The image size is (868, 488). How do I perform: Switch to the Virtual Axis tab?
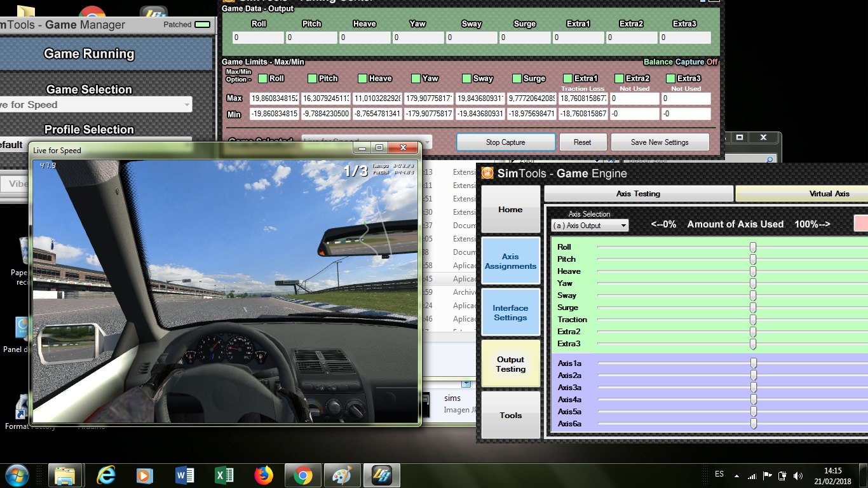pyautogui.click(x=801, y=194)
